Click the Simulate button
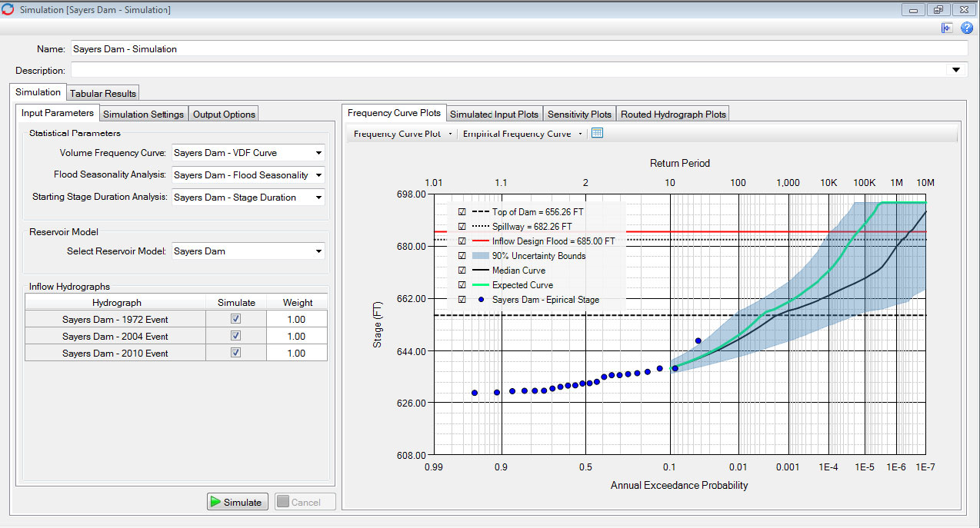This screenshot has width=980, height=528. tap(237, 501)
